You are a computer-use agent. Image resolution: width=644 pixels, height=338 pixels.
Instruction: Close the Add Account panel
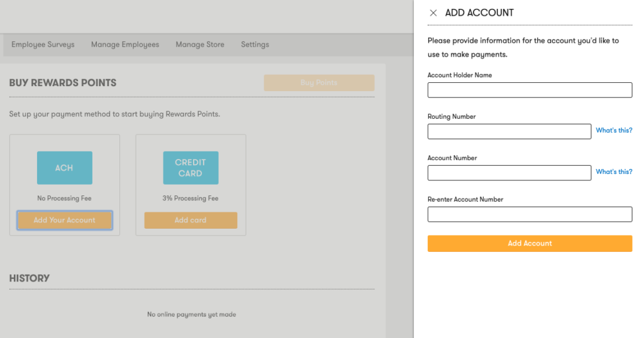433,13
